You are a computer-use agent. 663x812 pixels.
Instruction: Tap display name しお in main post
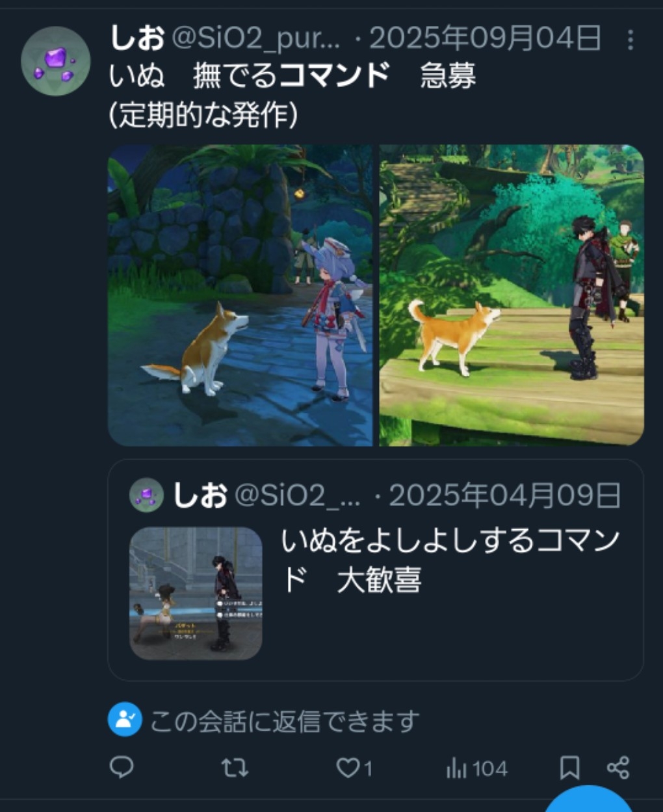click(x=137, y=38)
